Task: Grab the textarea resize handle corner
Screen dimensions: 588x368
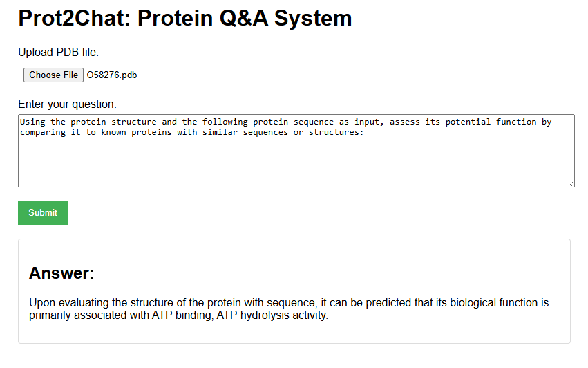Action: click(571, 183)
